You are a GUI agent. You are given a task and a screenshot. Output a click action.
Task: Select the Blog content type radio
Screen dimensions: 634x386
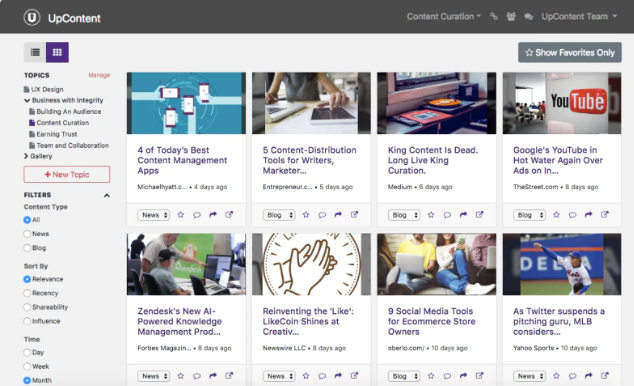point(27,248)
